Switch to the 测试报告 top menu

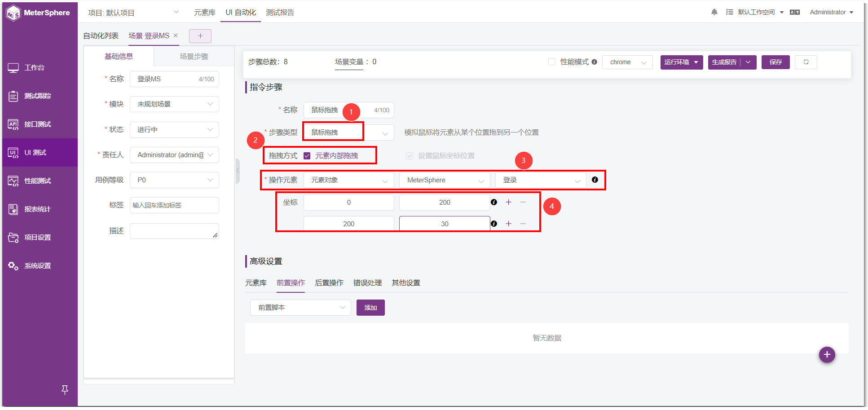pyautogui.click(x=280, y=13)
